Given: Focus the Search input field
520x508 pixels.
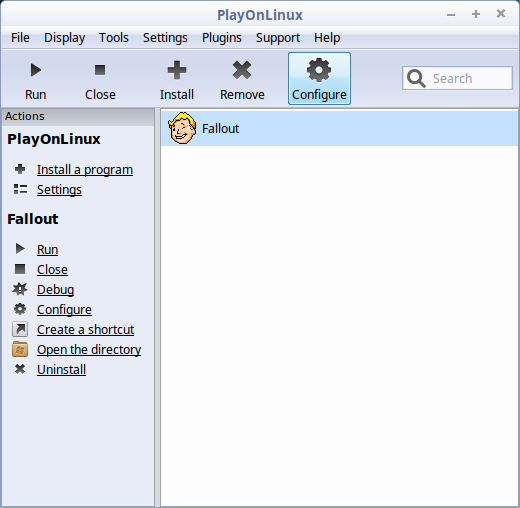Looking at the screenshot, I should coord(457,78).
